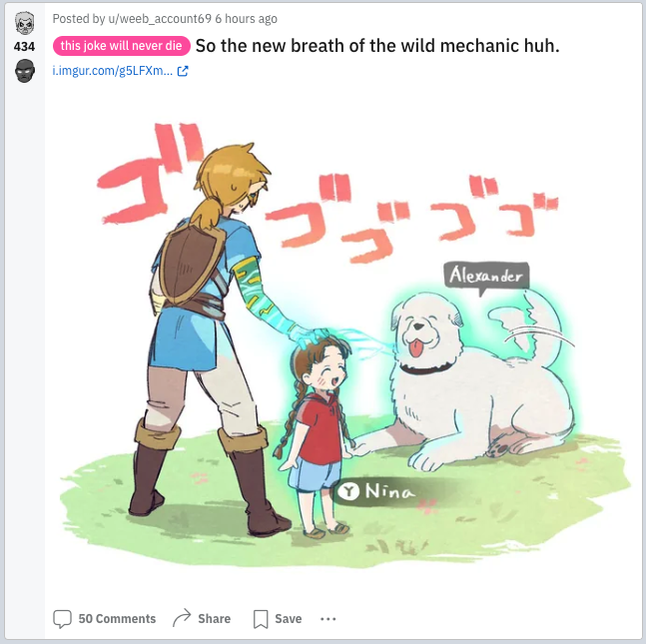The width and height of the screenshot is (646, 644).
Task: Click the external link icon beside imgur URL
Action: pos(183,71)
